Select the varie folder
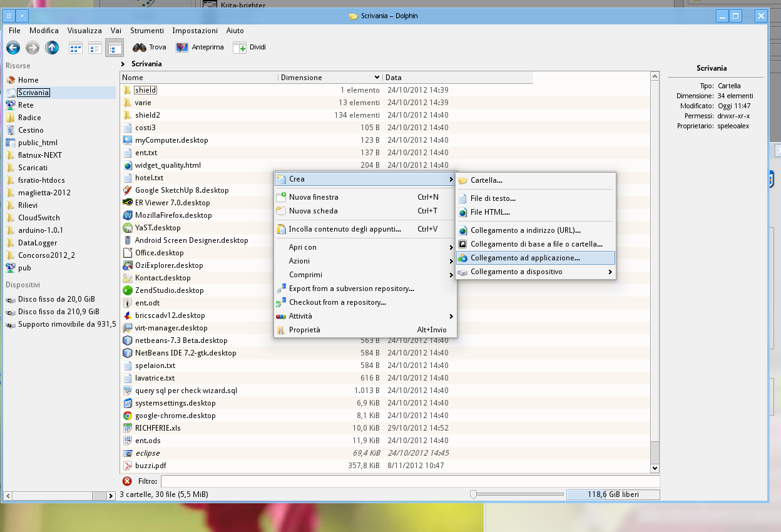 [x=143, y=103]
